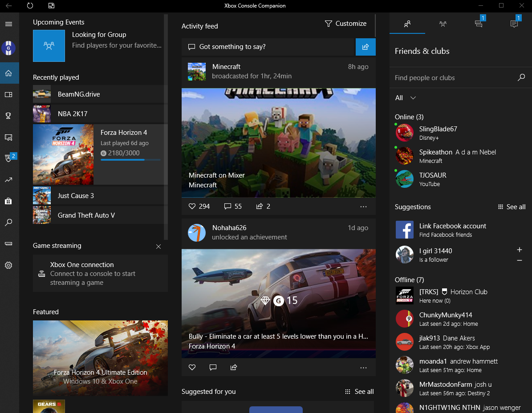
Task: Like Nohaha626's achievement post
Action: [192, 367]
